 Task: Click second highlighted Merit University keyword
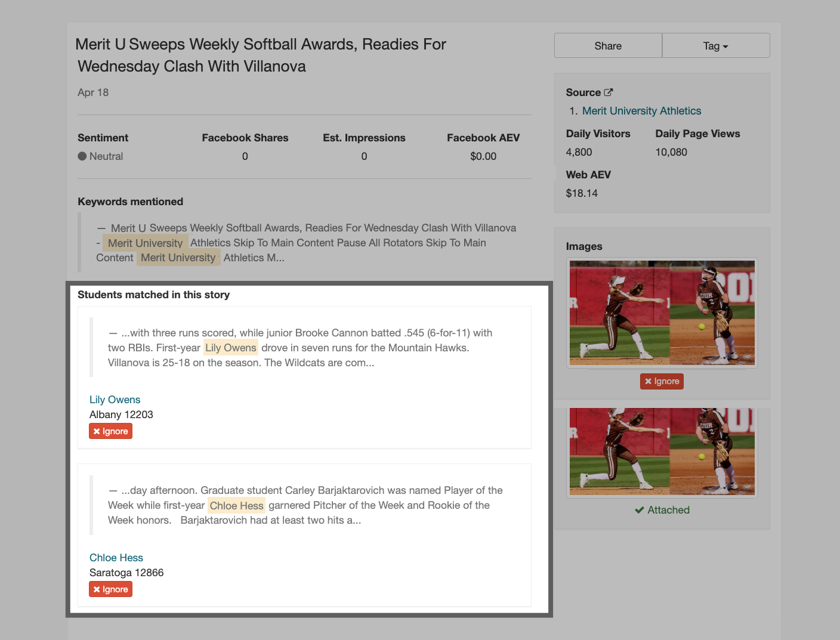pyautogui.click(x=178, y=258)
